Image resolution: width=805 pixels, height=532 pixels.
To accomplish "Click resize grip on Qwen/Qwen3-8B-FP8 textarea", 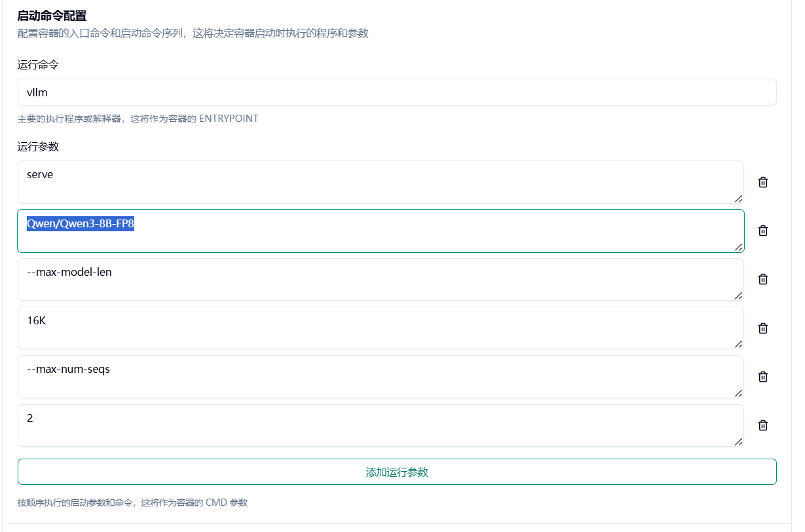I will tap(738, 246).
